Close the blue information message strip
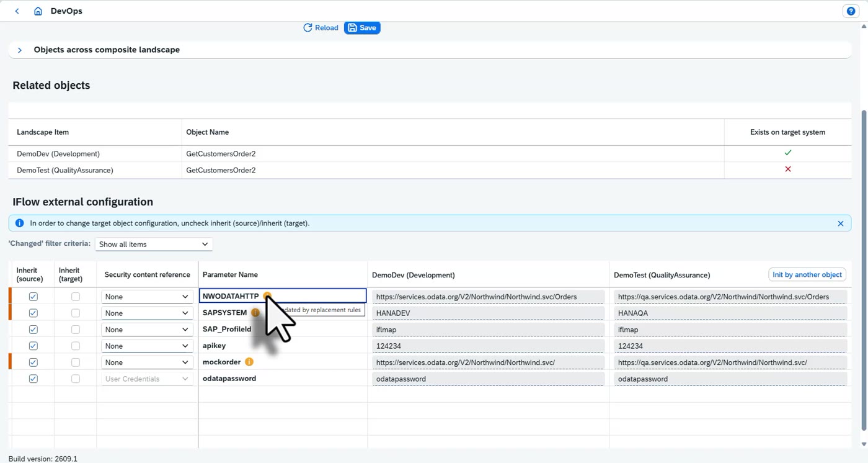 click(x=841, y=223)
